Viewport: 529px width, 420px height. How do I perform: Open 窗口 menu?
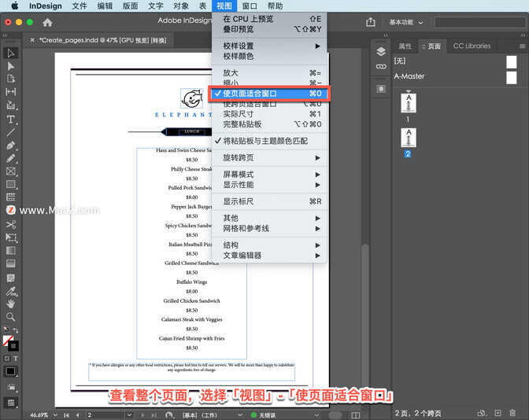coord(250,6)
